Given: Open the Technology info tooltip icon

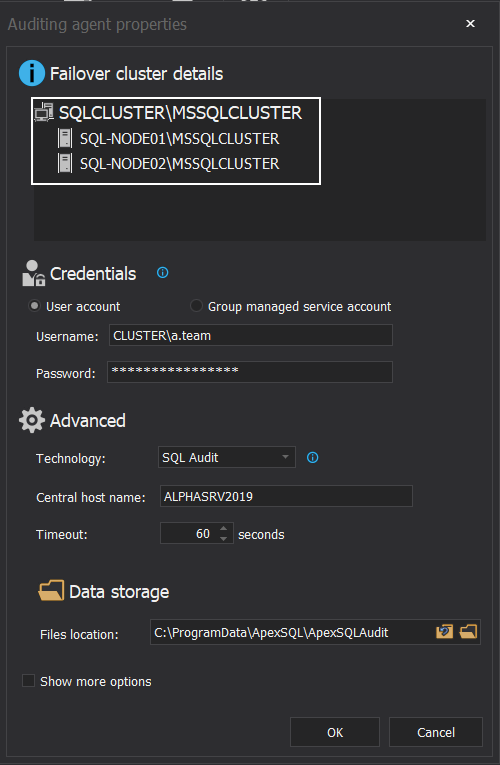Looking at the screenshot, I should click(312, 457).
